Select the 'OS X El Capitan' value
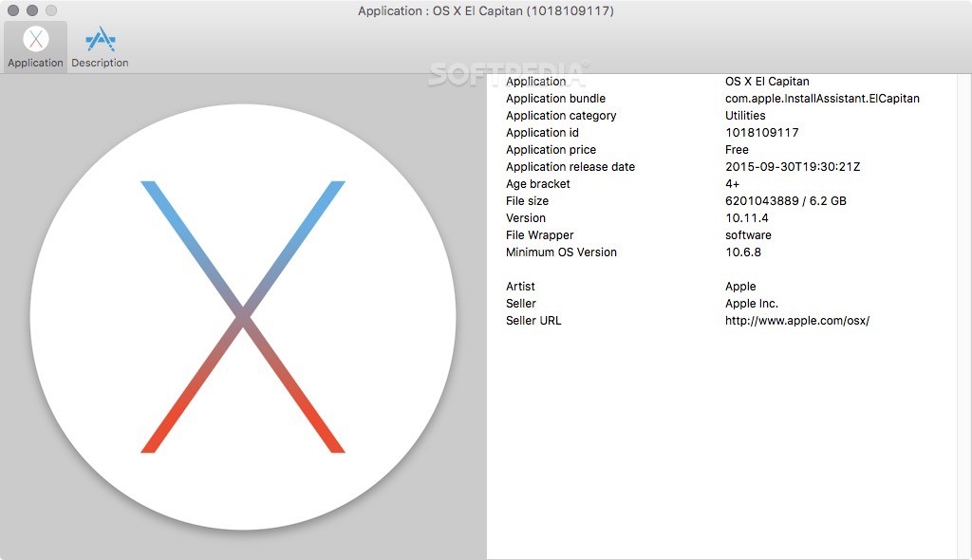972x560 pixels. tap(767, 82)
